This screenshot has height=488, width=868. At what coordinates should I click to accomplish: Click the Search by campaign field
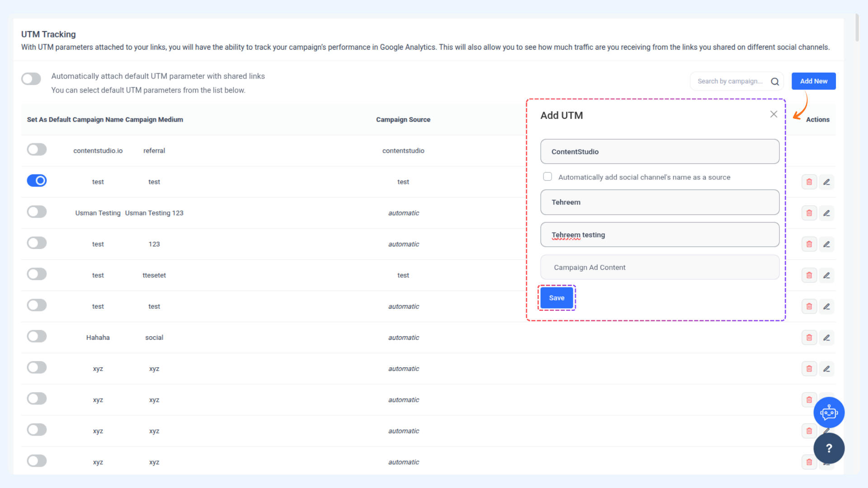click(730, 81)
